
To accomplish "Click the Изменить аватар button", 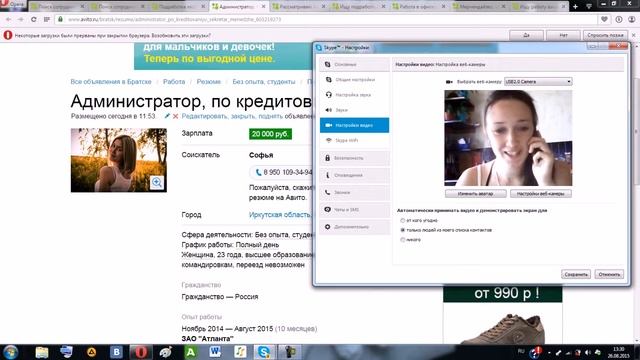I will [476, 193].
